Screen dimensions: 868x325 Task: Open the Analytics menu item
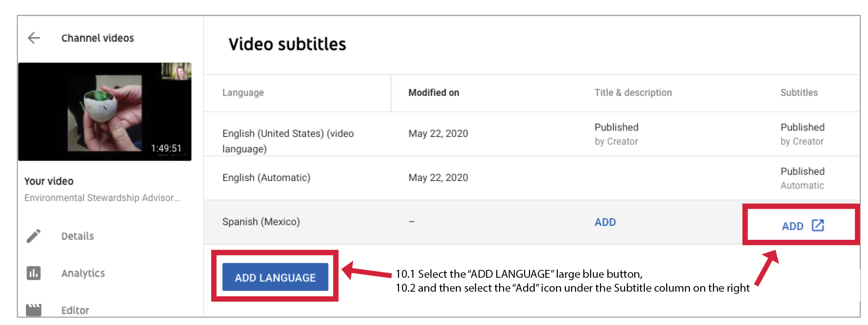[83, 273]
